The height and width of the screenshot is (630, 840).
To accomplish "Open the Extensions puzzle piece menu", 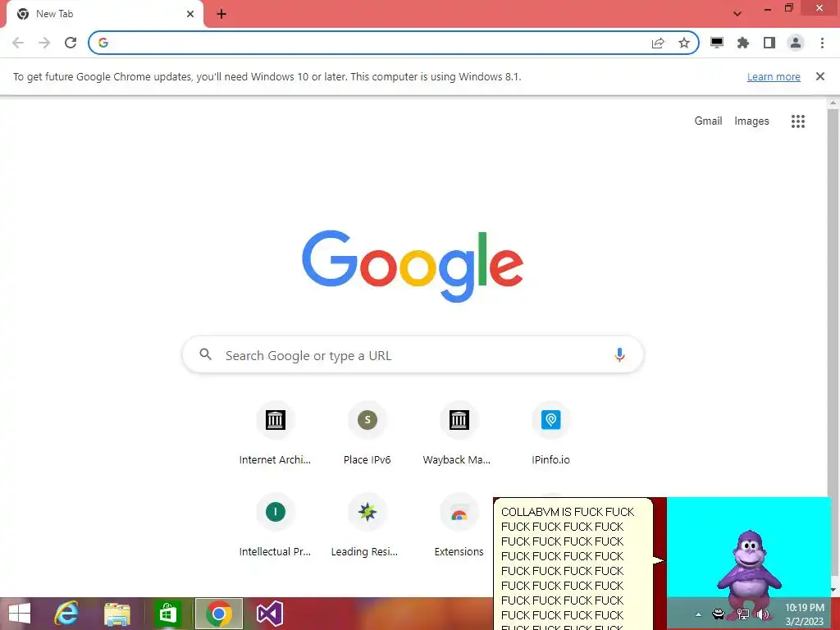I will coord(743,43).
